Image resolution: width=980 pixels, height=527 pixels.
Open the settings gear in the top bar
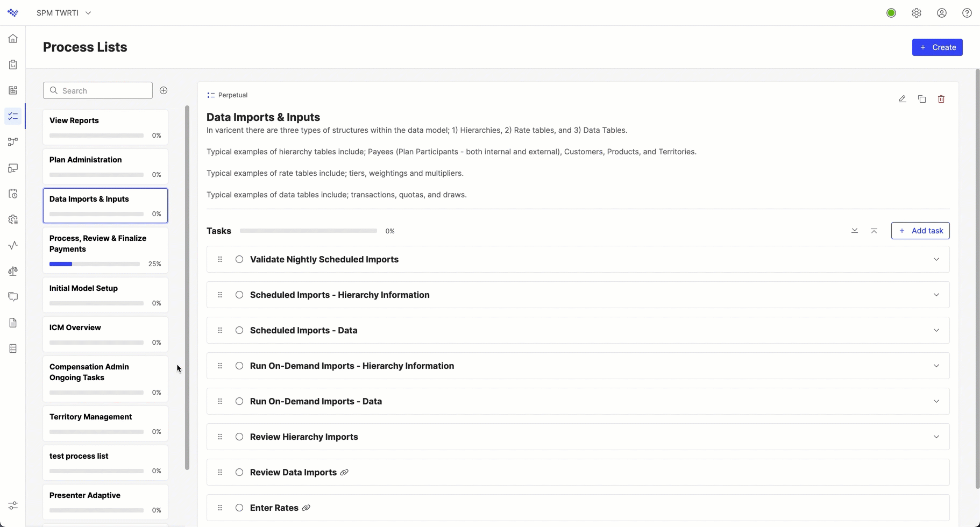point(917,12)
